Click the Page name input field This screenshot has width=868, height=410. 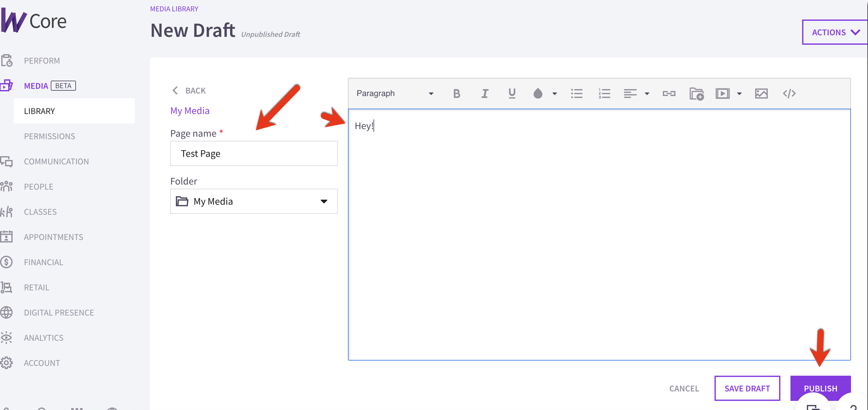coord(254,153)
